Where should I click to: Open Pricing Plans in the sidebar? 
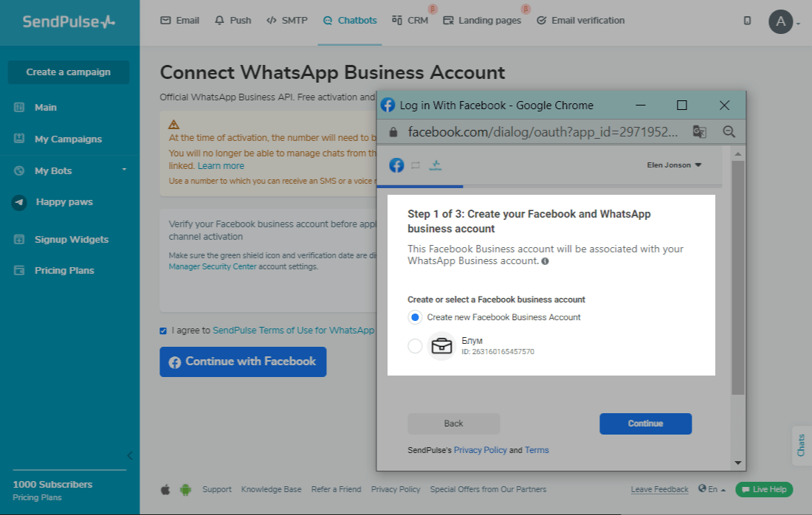pyautogui.click(x=64, y=271)
